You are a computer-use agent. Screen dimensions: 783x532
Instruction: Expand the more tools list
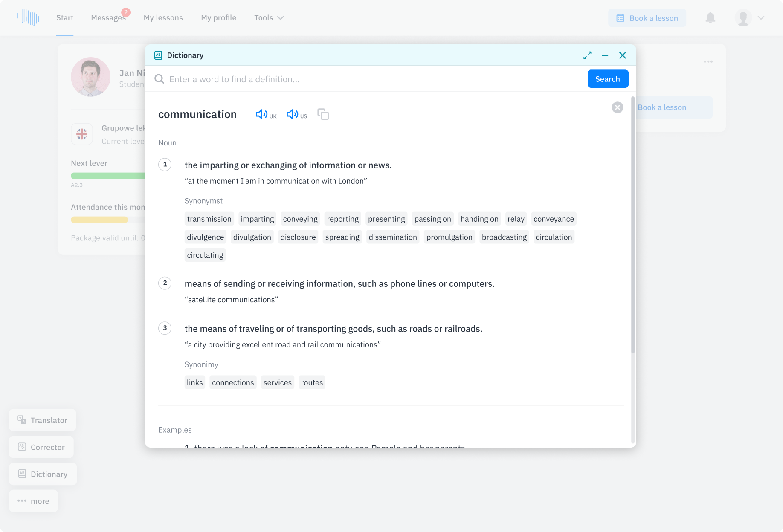34,501
